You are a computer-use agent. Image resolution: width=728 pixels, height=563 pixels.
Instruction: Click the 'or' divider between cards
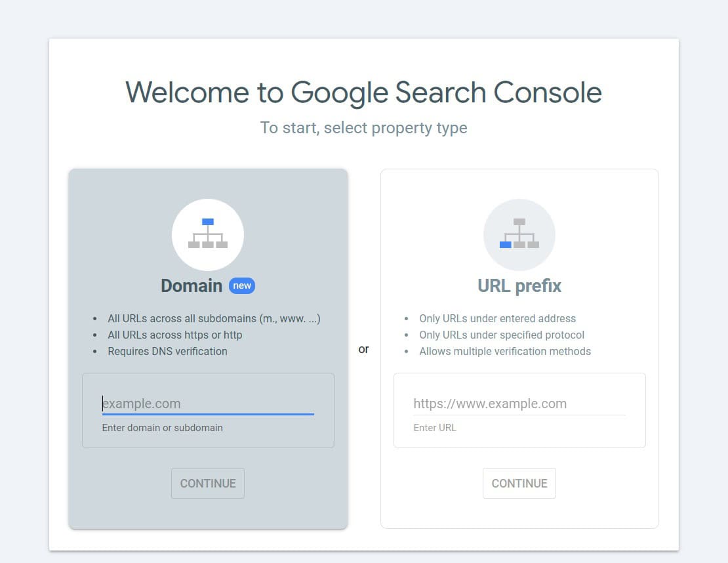click(x=364, y=349)
